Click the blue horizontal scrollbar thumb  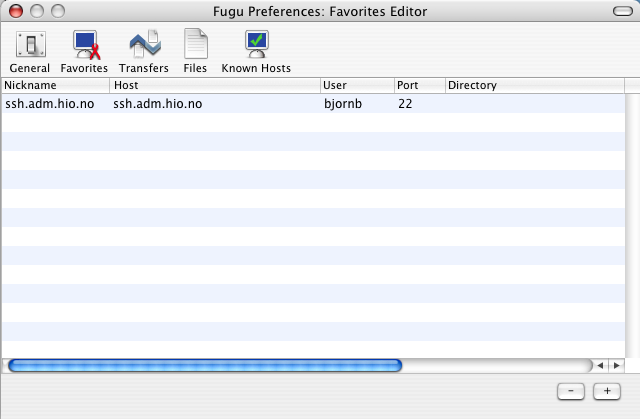pyautogui.click(x=205, y=366)
